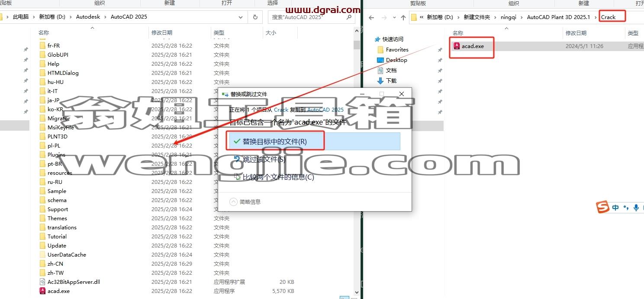Viewport: 644px width, 299px height.
Task: Click 新加卷 (D:) breadcrumb in left window
Action: click(52, 17)
